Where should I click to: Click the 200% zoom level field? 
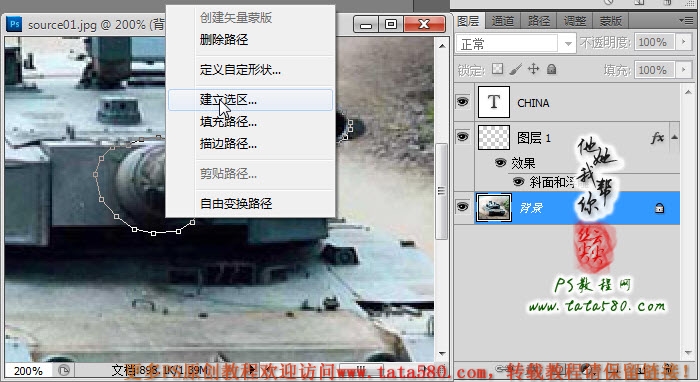(28, 371)
